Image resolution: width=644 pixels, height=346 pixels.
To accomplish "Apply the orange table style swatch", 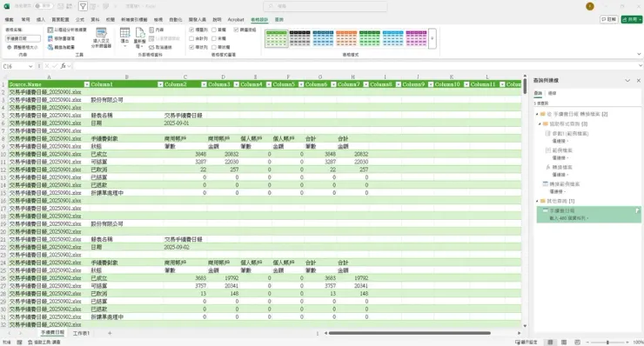I will click(346, 38).
